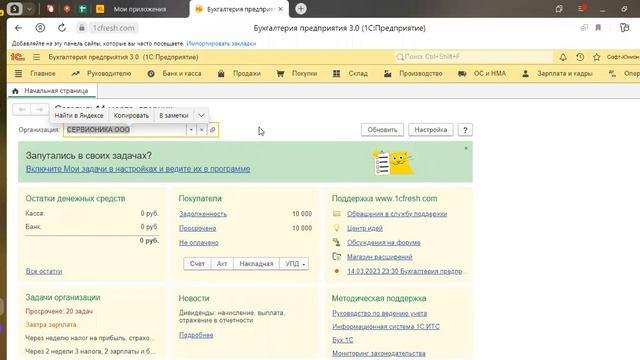
Task: Click the browser profile icon next to back
Action: pyautogui.click(x=40, y=28)
